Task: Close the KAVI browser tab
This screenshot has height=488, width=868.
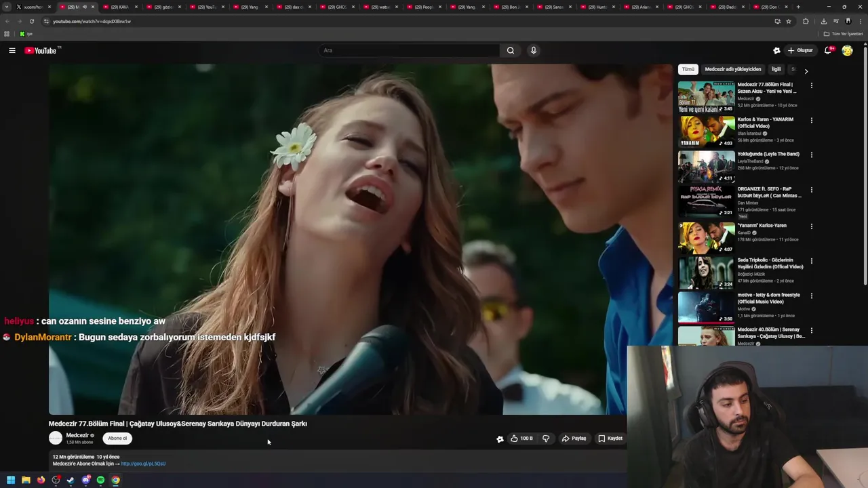Action: 136,7
